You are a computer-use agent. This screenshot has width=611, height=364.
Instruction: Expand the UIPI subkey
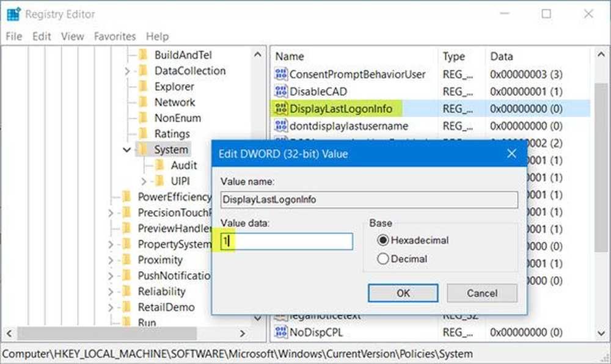click(x=144, y=181)
